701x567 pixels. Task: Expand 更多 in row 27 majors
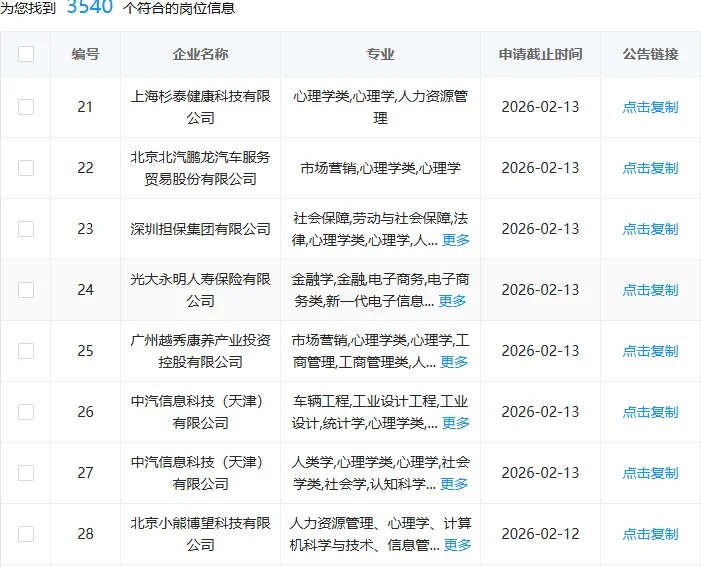click(x=454, y=484)
